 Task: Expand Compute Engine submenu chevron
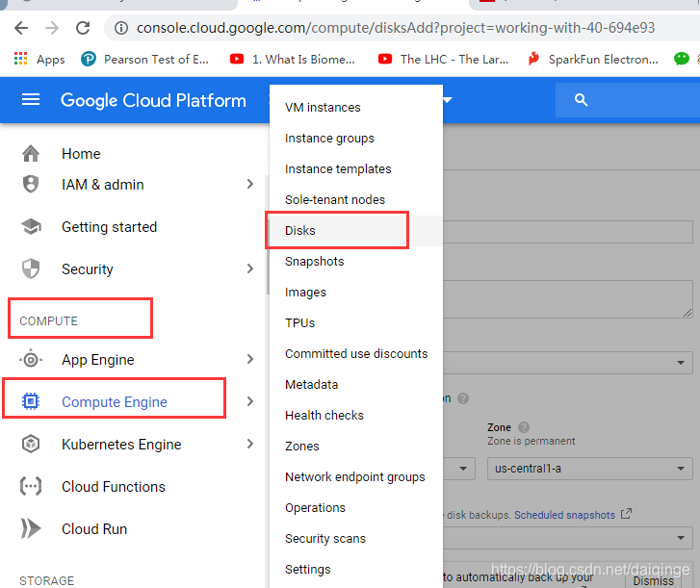coord(250,401)
